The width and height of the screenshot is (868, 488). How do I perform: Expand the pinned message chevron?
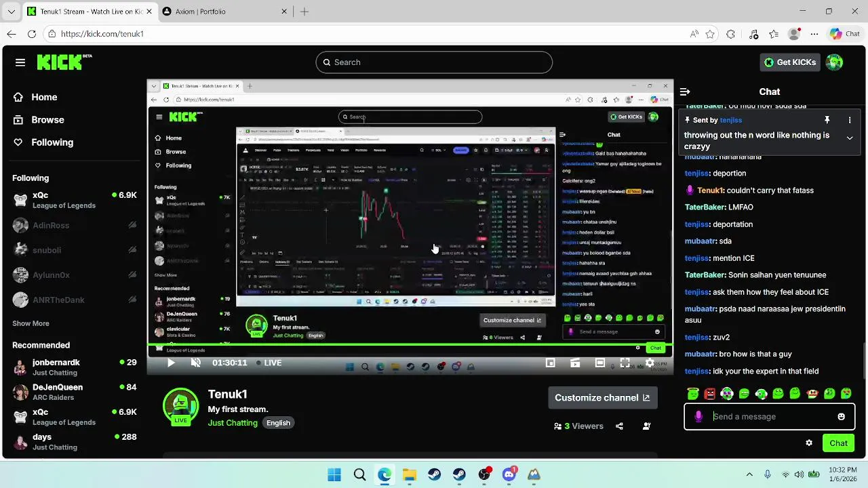pos(850,138)
